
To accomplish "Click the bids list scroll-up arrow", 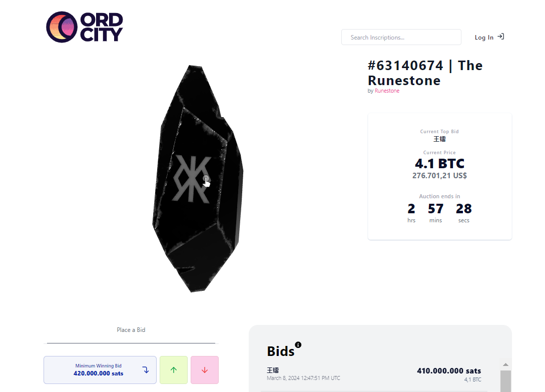I will (x=505, y=364).
